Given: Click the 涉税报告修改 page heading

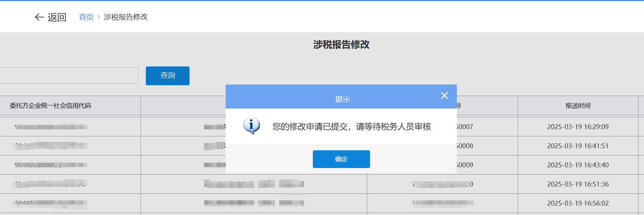Looking at the screenshot, I should click(341, 45).
